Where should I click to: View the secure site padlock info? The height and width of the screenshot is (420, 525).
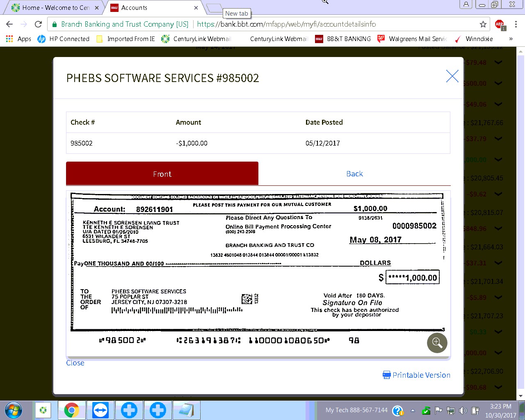[54, 24]
